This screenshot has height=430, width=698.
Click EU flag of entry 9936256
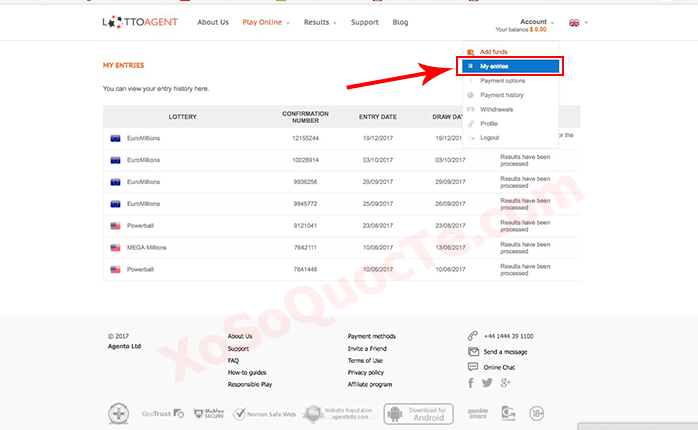point(115,182)
